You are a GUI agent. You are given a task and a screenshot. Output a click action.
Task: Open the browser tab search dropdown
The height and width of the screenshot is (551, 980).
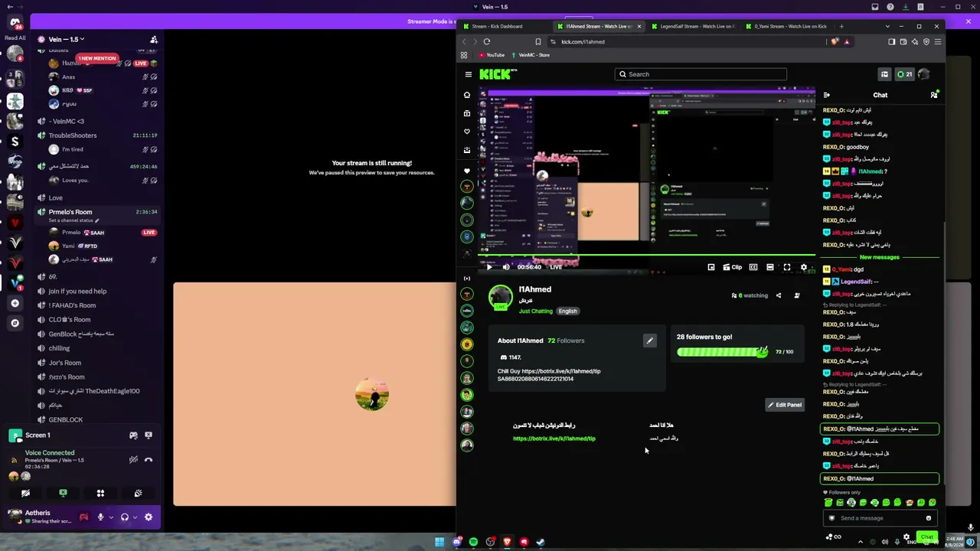click(889, 26)
